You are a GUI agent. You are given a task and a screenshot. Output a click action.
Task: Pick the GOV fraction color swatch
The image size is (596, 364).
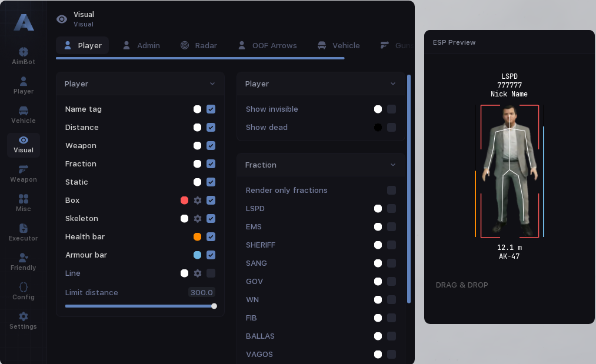[378, 282]
